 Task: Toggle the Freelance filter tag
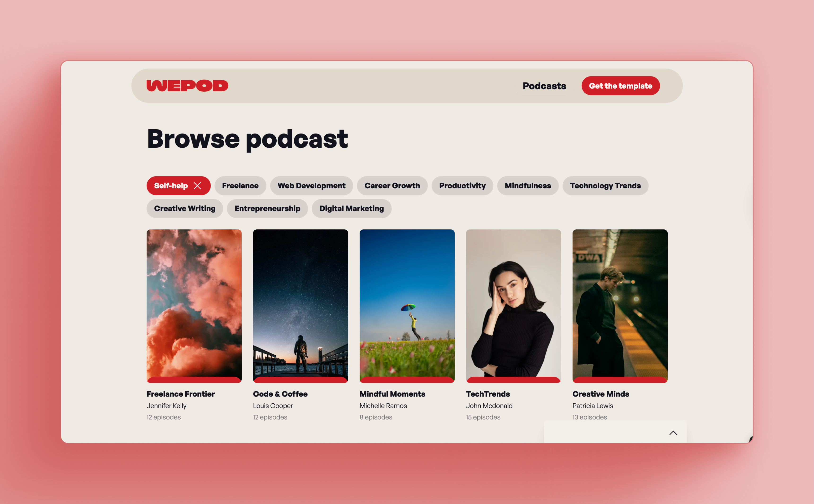[x=240, y=186]
